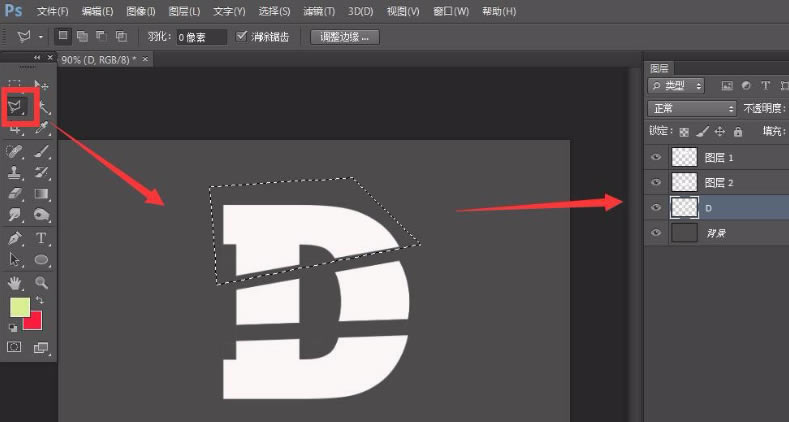The image size is (789, 422).
Task: Open the 窗口(W) menu
Action: click(451, 11)
